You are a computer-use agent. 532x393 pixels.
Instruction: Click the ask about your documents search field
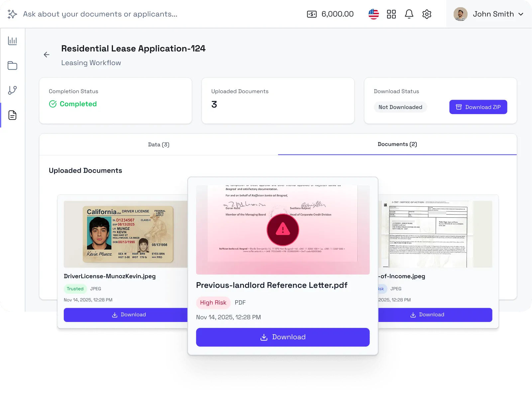point(100,14)
